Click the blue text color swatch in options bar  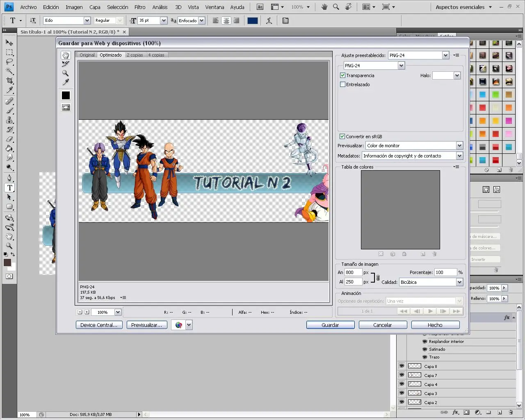pos(253,21)
